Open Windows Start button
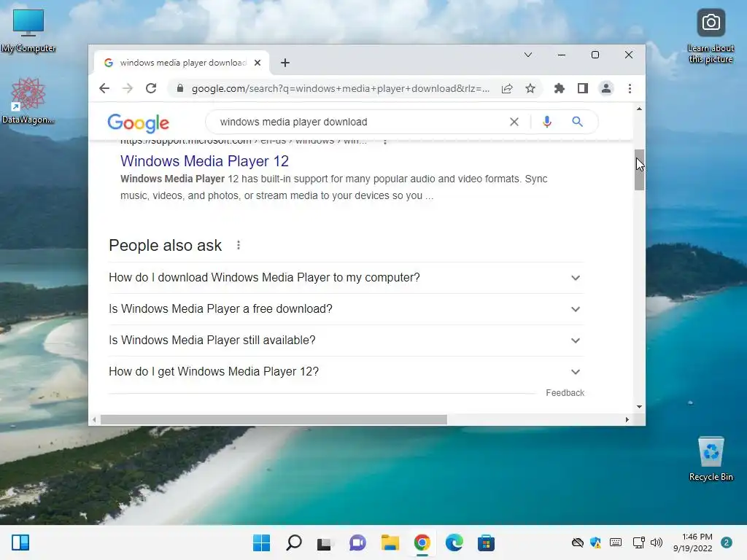Viewport: 747px width, 560px height. tap(261, 542)
